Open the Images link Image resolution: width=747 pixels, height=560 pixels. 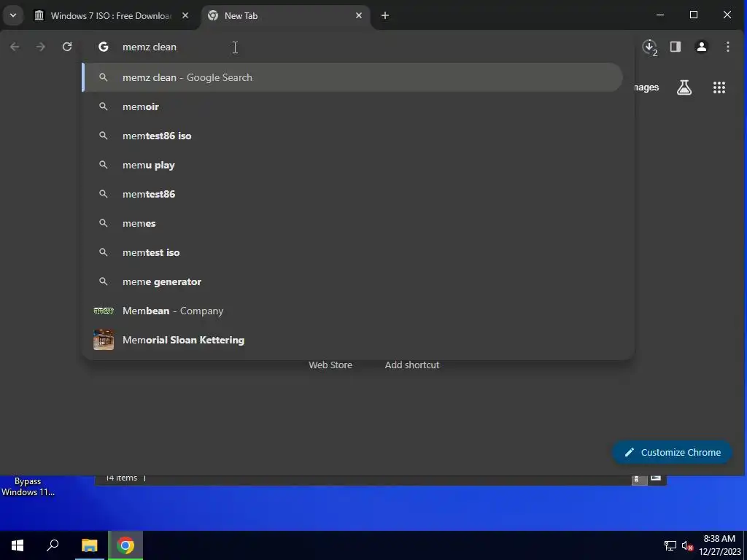pyautogui.click(x=646, y=87)
